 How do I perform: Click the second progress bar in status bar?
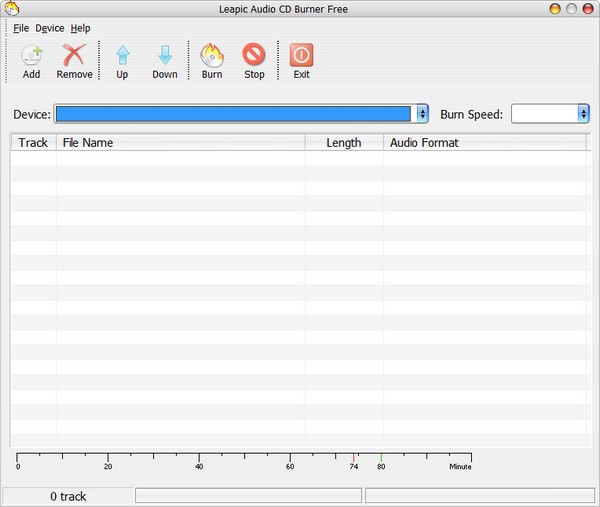click(480, 496)
